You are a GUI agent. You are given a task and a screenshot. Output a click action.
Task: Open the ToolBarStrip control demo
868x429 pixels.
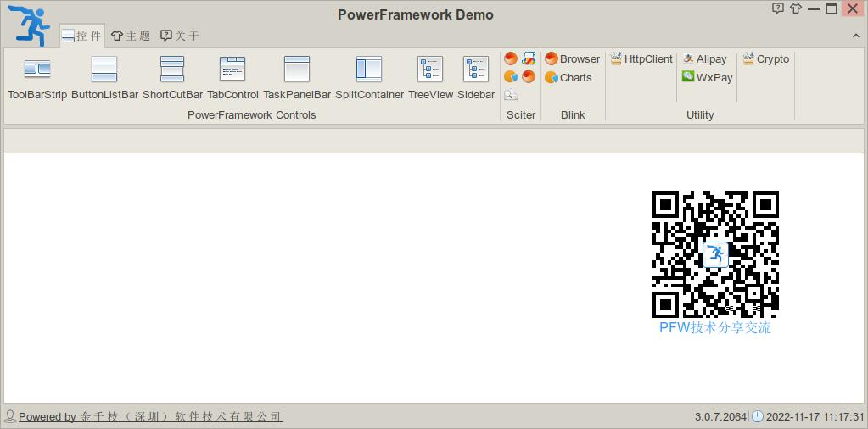coord(37,77)
